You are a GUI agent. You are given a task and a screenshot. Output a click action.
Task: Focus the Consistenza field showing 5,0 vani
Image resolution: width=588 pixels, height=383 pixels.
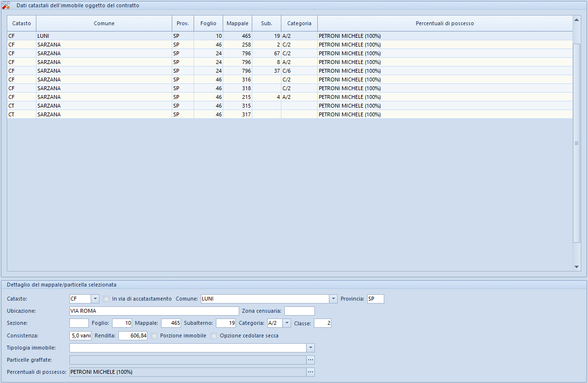[x=81, y=336]
